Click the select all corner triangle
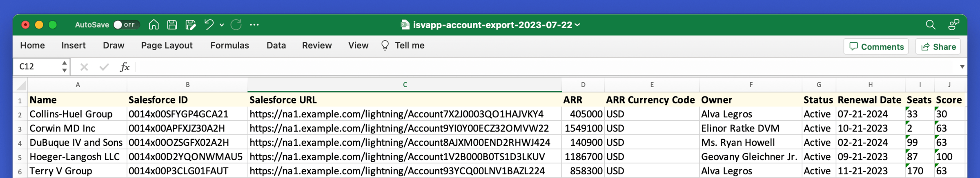Viewport: 980px width, 178px height. [x=20, y=85]
